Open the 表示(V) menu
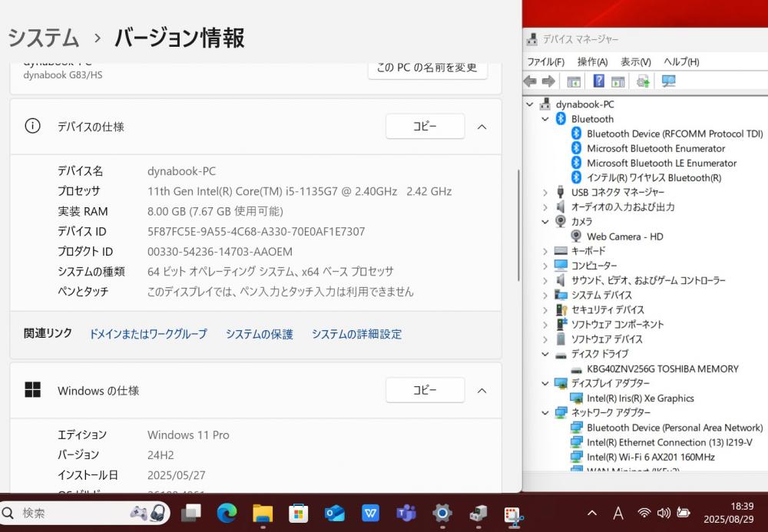 click(636, 61)
